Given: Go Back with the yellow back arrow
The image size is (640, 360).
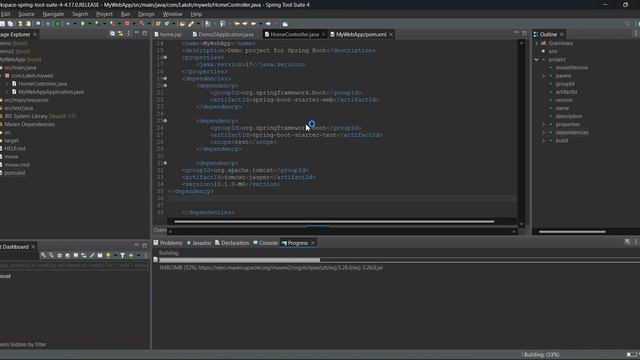Looking at the screenshot, I should click(253, 24).
